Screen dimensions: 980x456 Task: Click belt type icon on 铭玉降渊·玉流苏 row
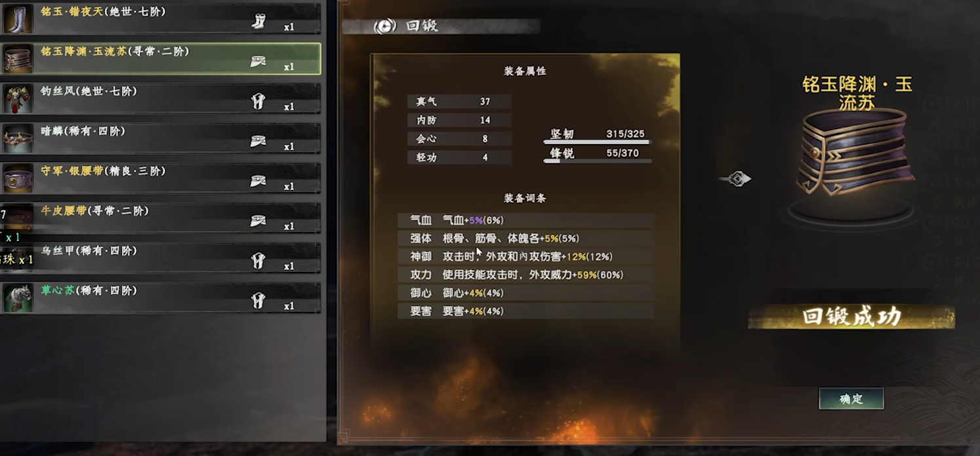(258, 61)
